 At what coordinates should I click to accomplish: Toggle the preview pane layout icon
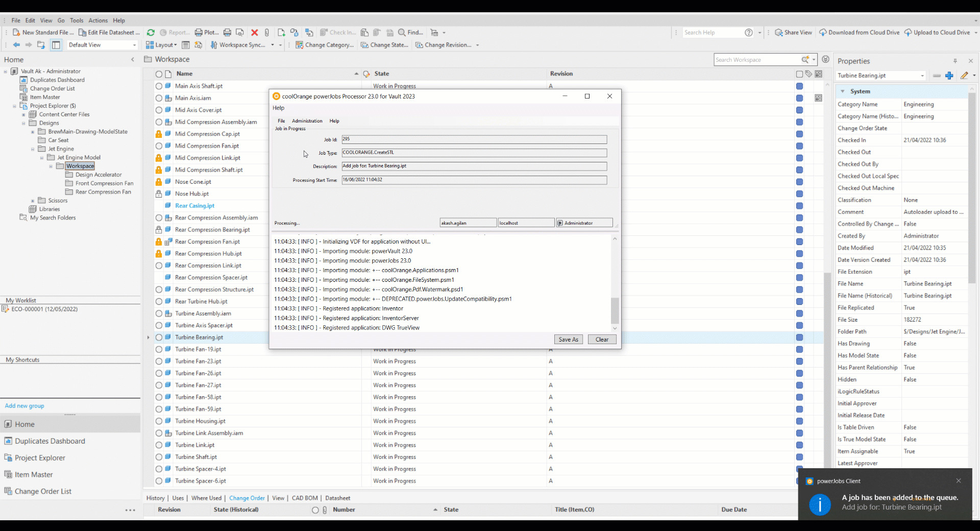tap(56, 45)
